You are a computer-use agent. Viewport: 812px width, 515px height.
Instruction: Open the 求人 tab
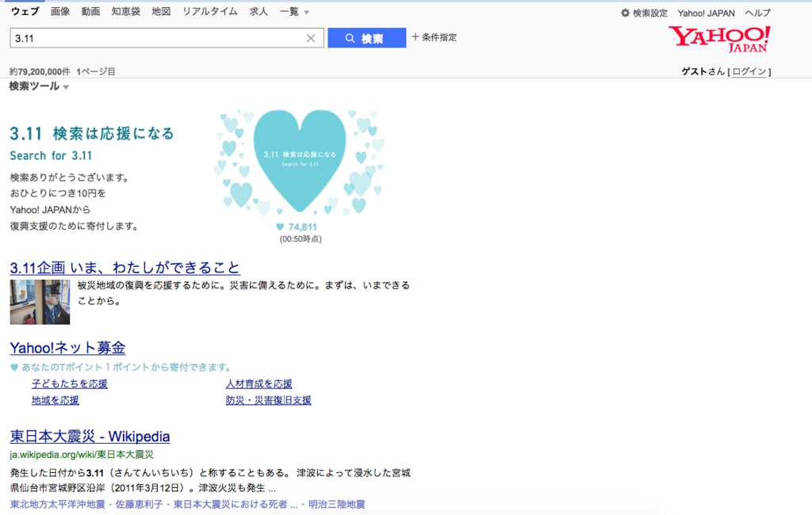[259, 11]
